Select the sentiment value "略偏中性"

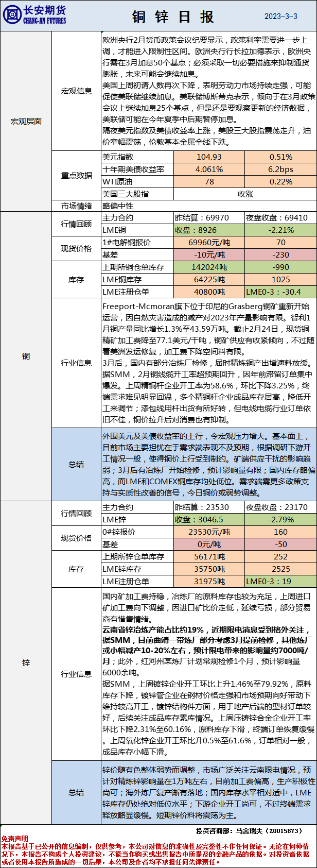coord(118,206)
